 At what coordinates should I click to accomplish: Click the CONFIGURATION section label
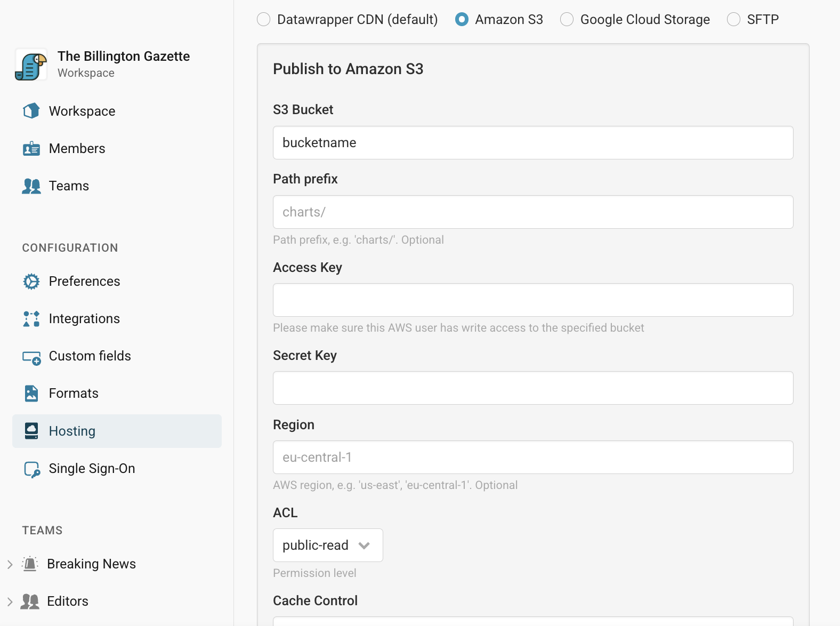[x=70, y=247]
